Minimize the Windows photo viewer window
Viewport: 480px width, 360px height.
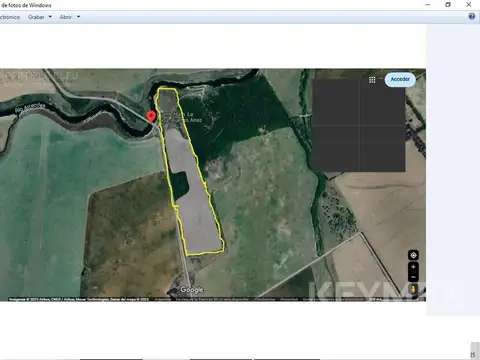428,5
